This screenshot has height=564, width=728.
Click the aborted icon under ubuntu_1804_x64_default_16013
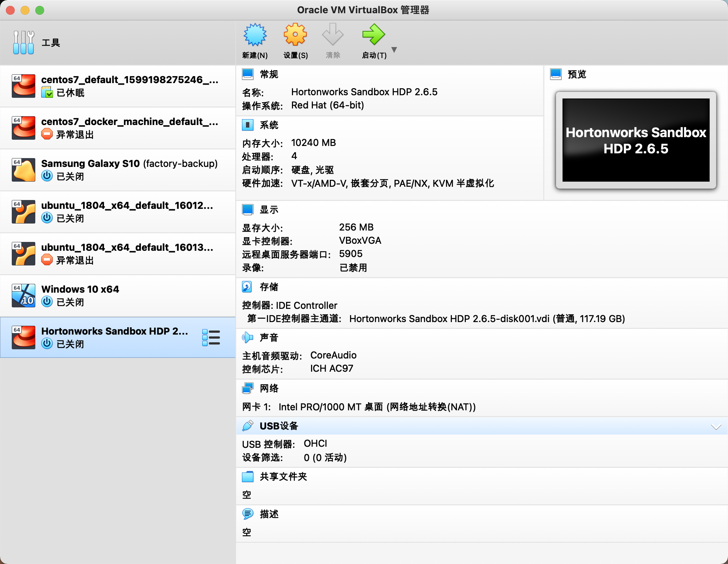click(47, 260)
